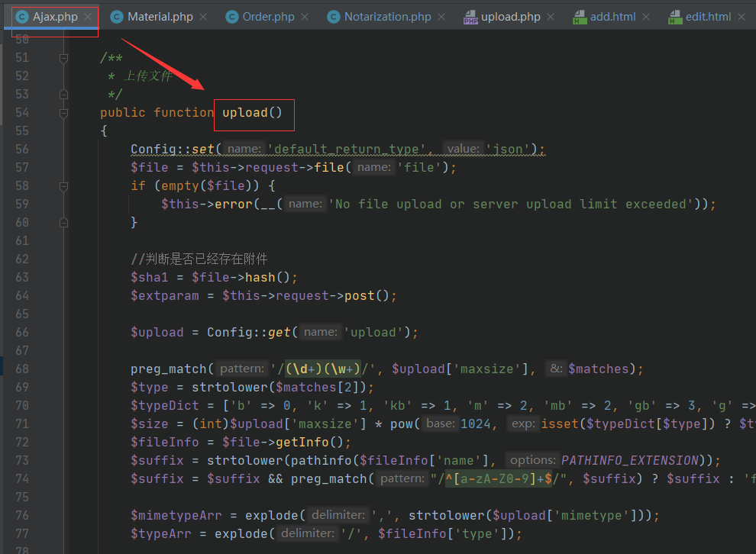Click the PATHINFO_EXTENSION constant on line 73
Screen dimensions: 756x554
(630, 461)
